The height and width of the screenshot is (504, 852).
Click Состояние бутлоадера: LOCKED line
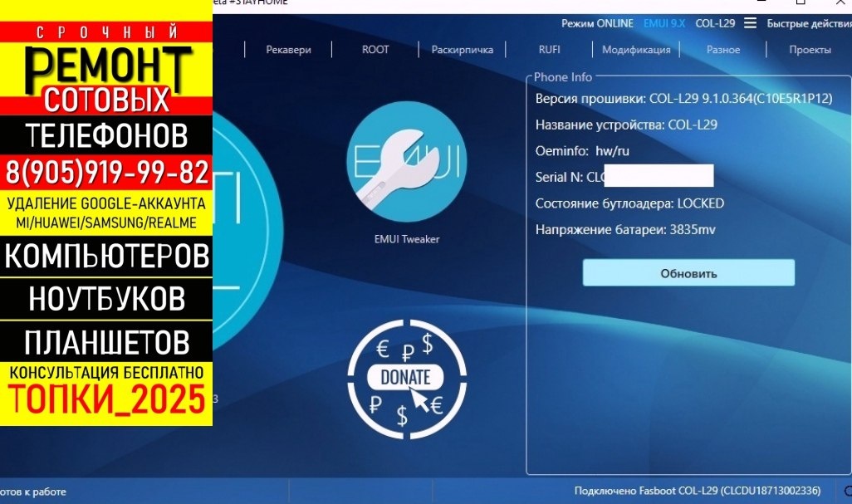coord(629,203)
